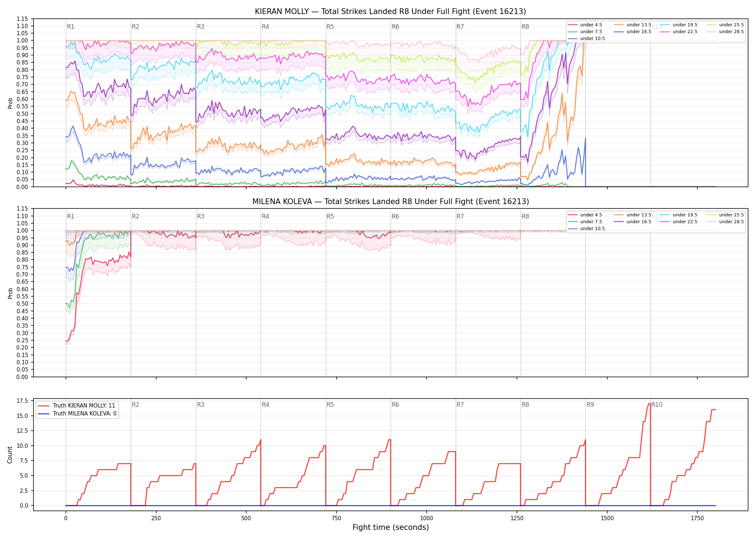Image resolution: width=756 pixels, height=540 pixels.
Task: Click the 17.5 tick on the Count axis
Action: tap(23, 401)
